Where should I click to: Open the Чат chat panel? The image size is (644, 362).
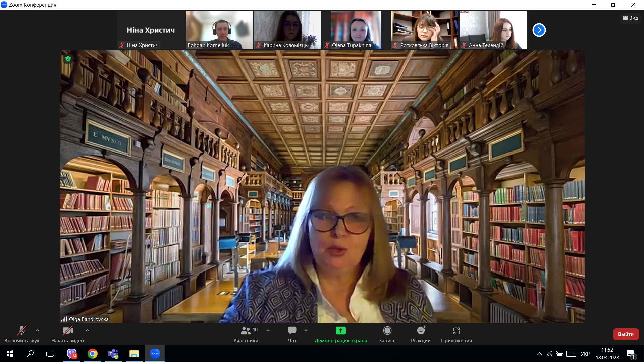(x=292, y=335)
